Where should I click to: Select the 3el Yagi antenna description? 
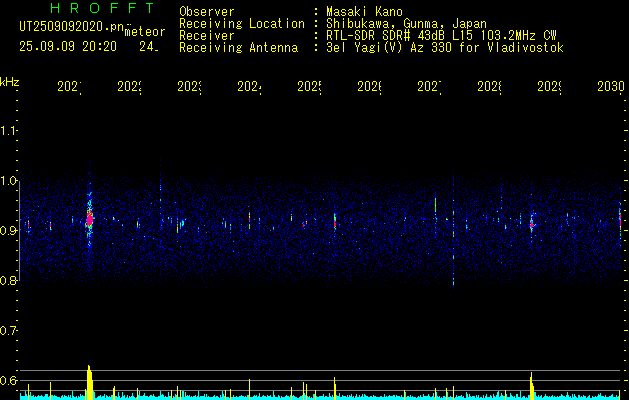coord(445,48)
